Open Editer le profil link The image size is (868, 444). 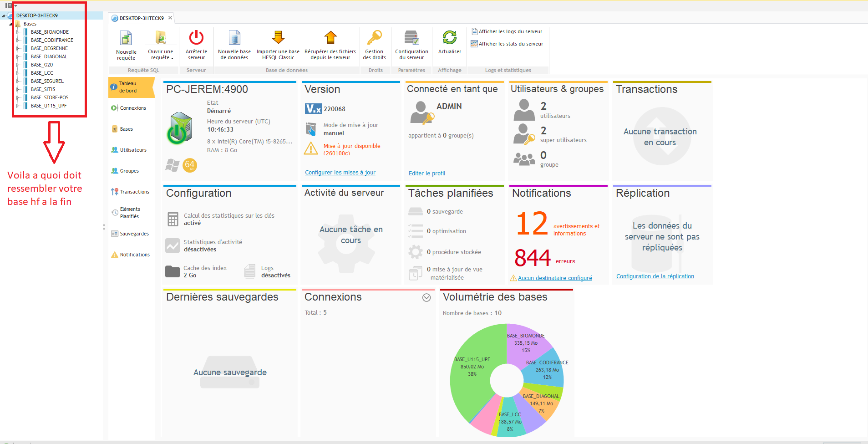[426, 174]
